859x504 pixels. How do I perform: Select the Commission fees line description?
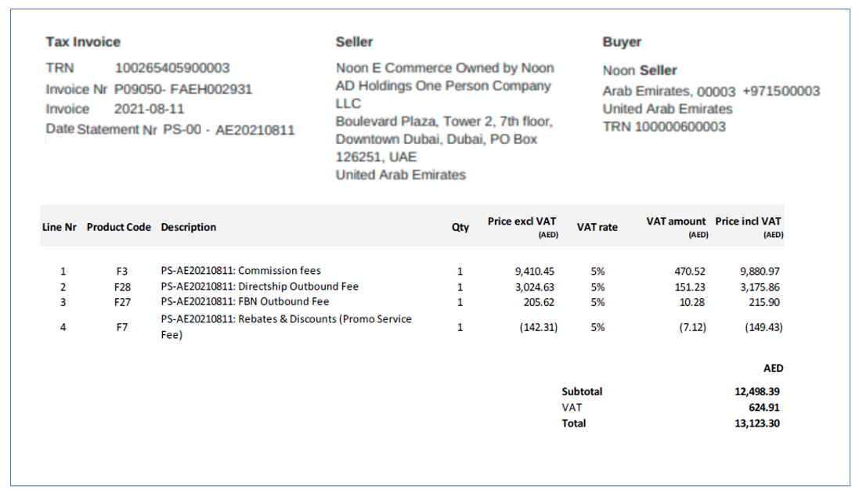pos(240,272)
